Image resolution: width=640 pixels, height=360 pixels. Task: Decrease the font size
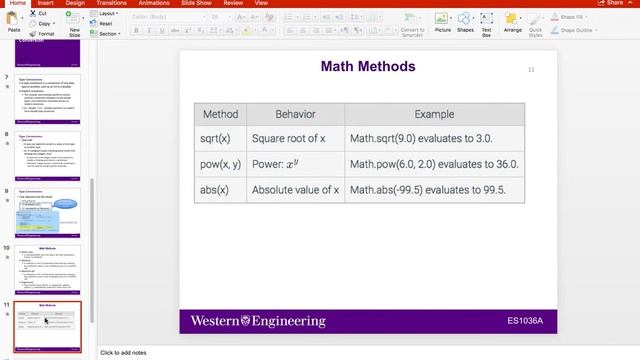coord(254,17)
